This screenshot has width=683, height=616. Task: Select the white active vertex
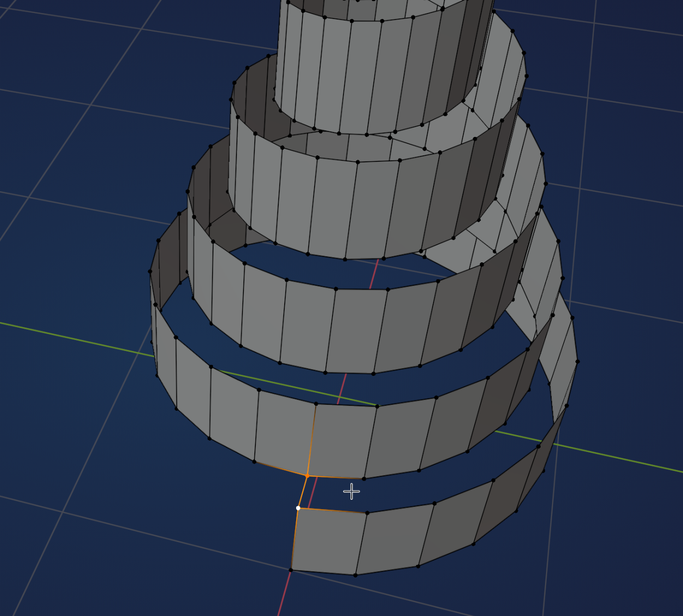(297, 507)
